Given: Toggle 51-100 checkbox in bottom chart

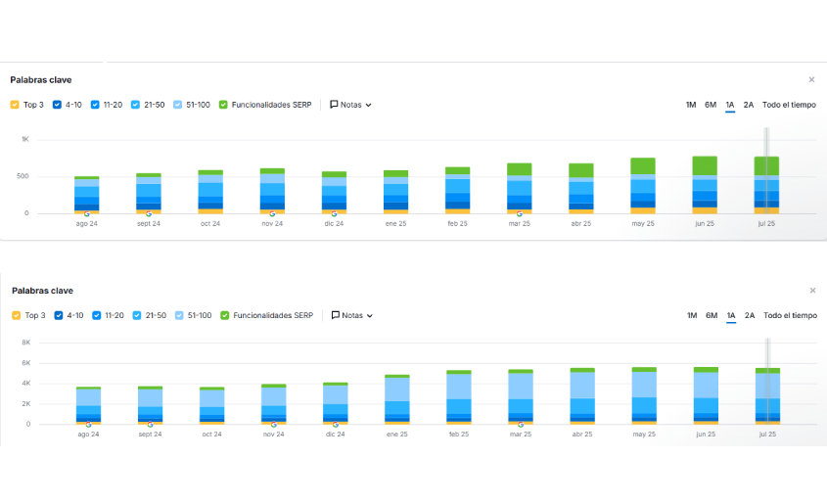Looking at the screenshot, I should tap(178, 316).
